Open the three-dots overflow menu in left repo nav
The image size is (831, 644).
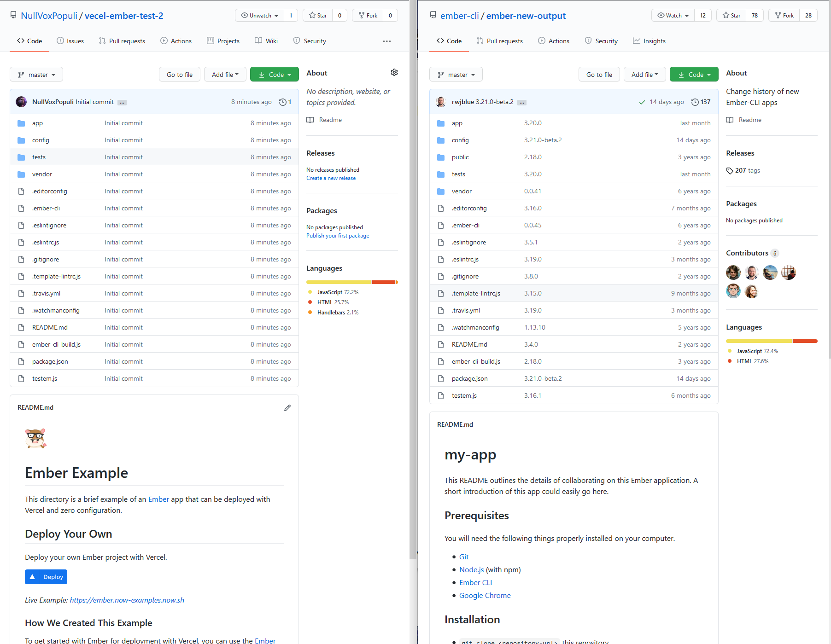click(x=387, y=41)
